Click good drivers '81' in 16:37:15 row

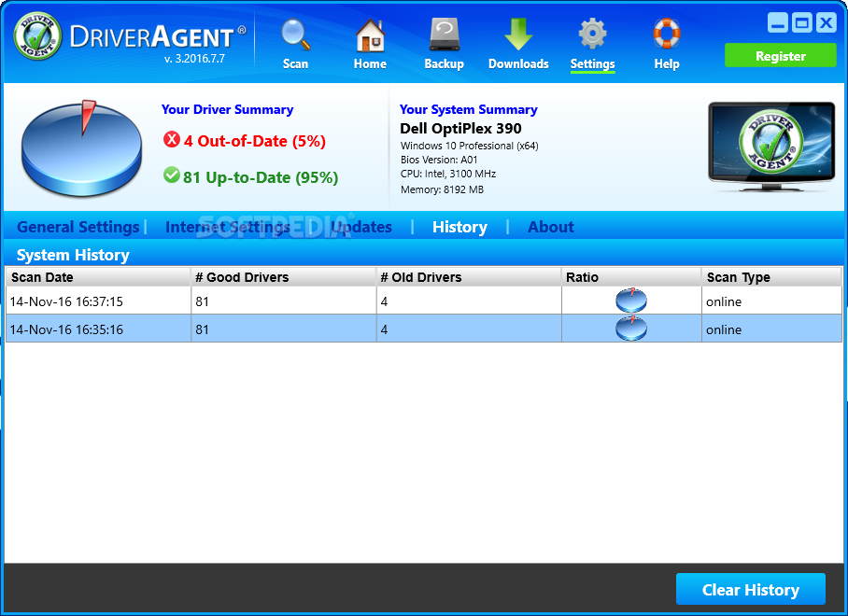pos(203,301)
